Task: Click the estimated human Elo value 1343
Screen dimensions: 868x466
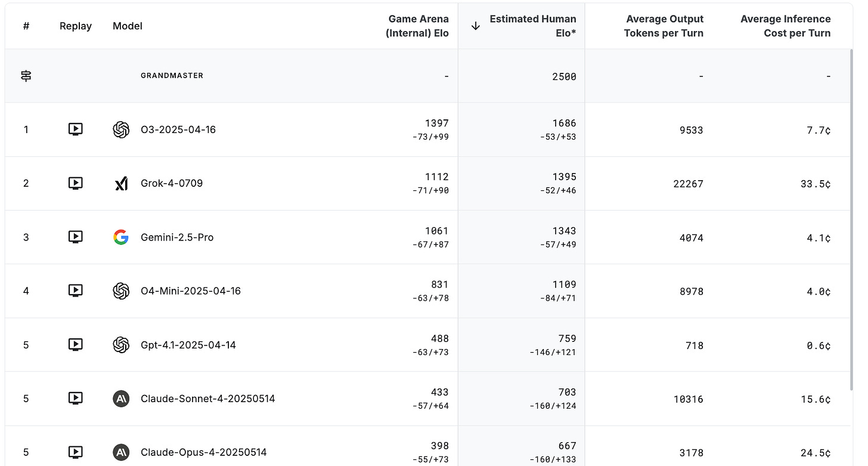Action: 564,231
